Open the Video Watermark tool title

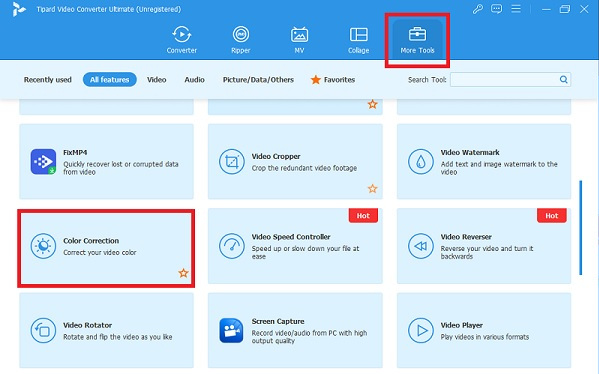pyautogui.click(x=470, y=152)
